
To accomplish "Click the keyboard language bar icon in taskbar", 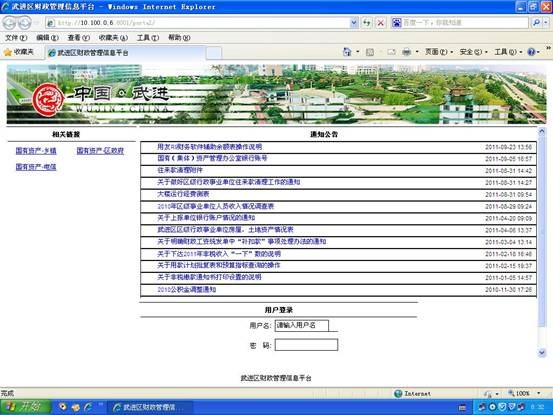I will tap(462, 408).
